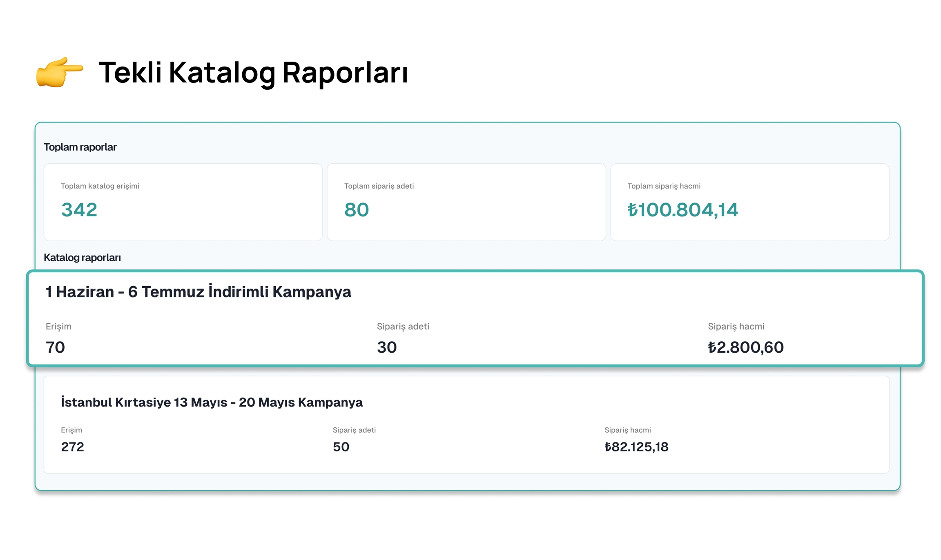Screen dimensions: 941x560
Task: Click the "Toplam sipariş hacmi" label
Action: [x=664, y=186]
